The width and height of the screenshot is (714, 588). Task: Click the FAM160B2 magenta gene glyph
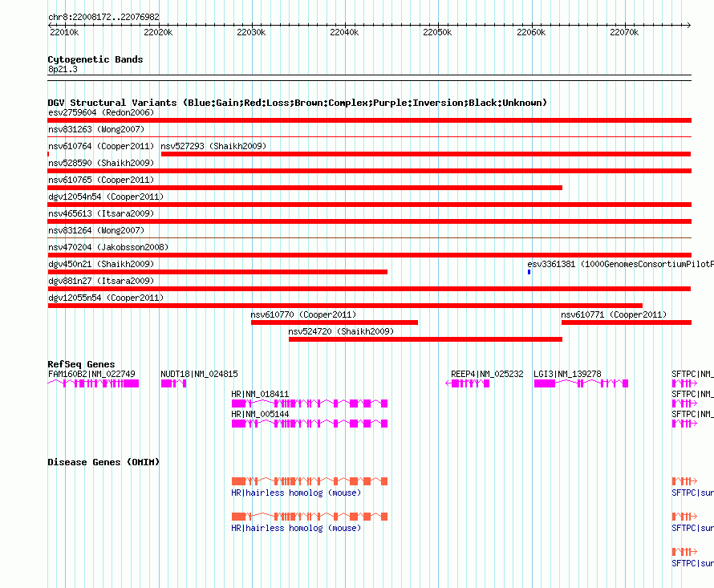coord(93,383)
